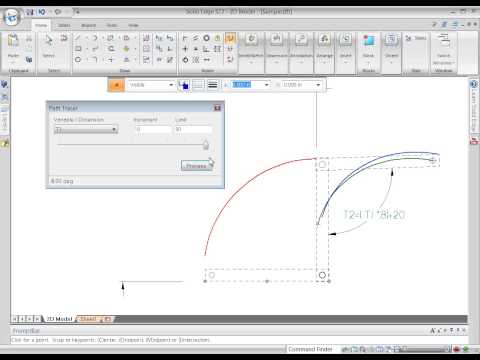Click the Concentric ring relationship icon
The height and width of the screenshot is (360, 480).
(x=206, y=38)
